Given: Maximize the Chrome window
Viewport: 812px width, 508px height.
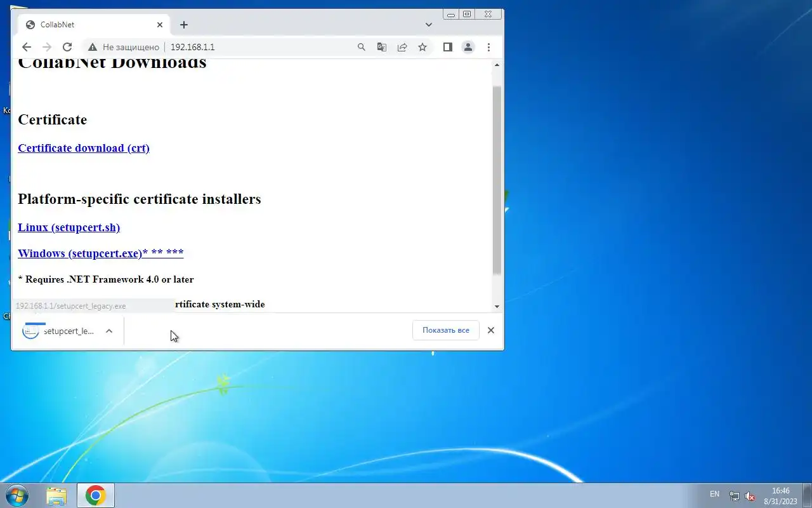Looking at the screenshot, I should pyautogui.click(x=467, y=14).
